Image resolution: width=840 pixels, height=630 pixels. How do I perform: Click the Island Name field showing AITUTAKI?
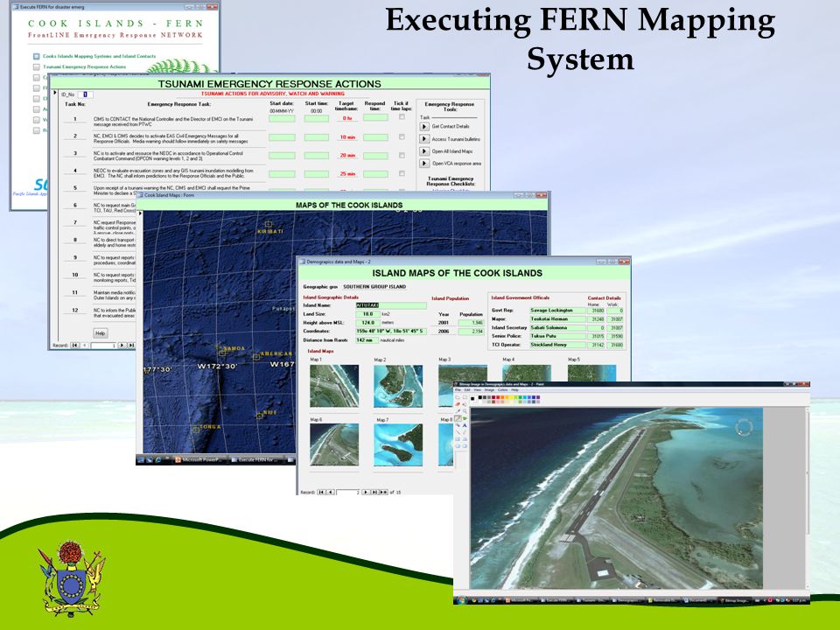(x=391, y=305)
